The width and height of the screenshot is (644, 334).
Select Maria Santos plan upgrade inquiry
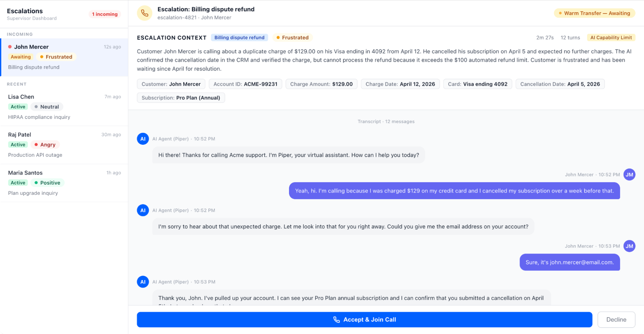pos(64,183)
